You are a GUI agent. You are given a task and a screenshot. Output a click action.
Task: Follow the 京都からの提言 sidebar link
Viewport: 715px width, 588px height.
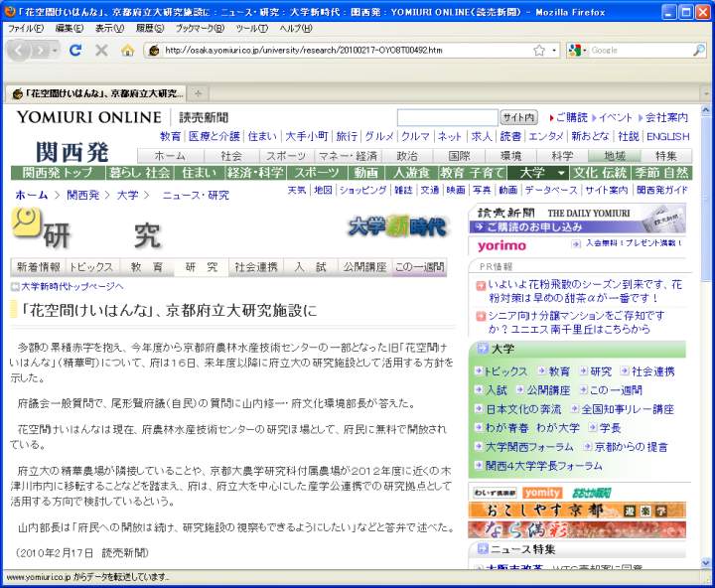(632, 447)
